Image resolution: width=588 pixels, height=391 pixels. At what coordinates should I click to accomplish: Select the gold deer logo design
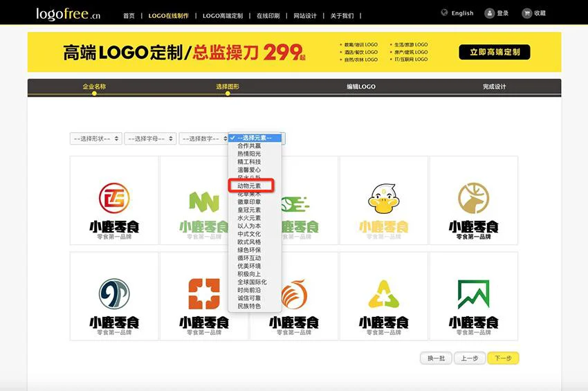[474, 201]
